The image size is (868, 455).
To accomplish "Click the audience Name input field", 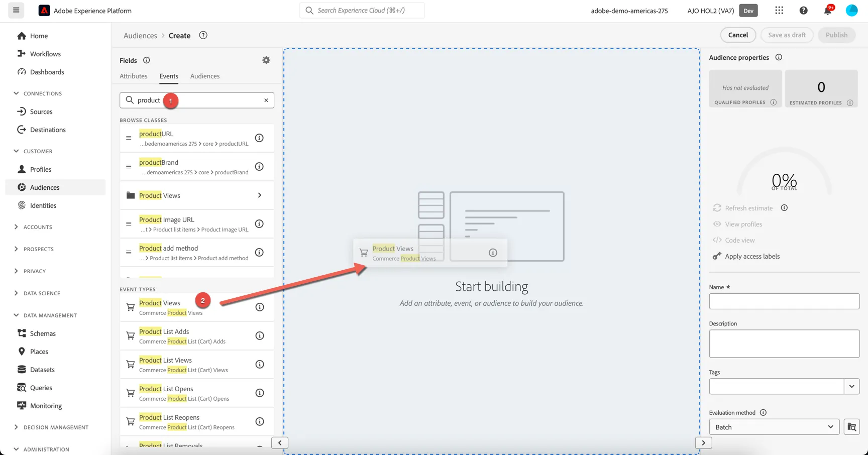I will point(784,301).
